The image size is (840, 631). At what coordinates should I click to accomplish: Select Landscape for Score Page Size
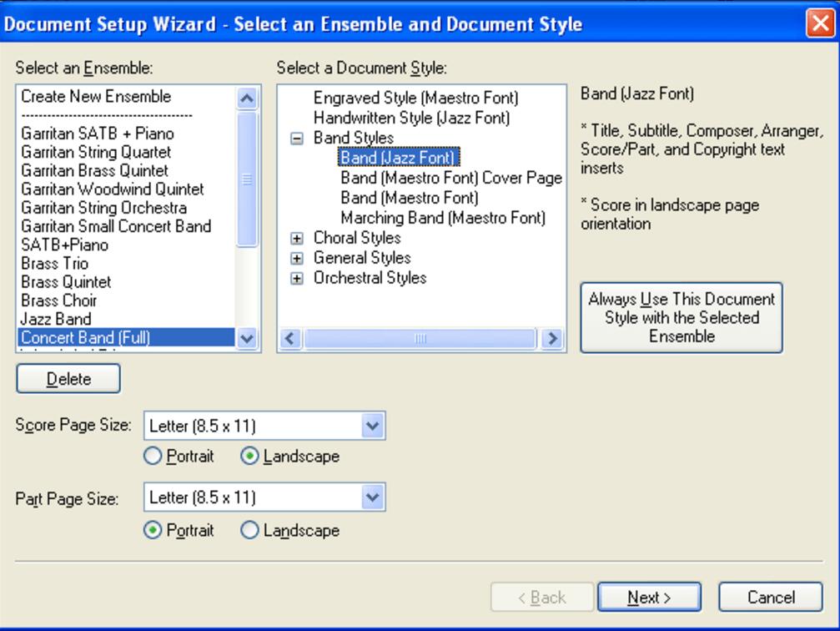click(249, 457)
